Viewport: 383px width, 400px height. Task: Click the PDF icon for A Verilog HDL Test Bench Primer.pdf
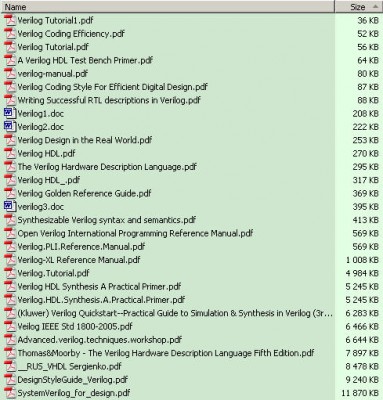[x=10, y=60]
